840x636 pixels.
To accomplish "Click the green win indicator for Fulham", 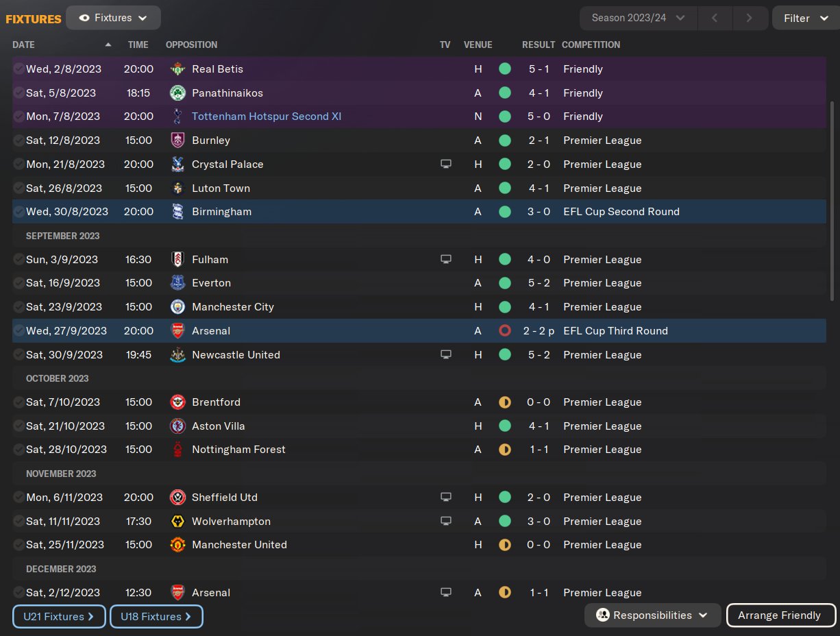I will (505, 260).
